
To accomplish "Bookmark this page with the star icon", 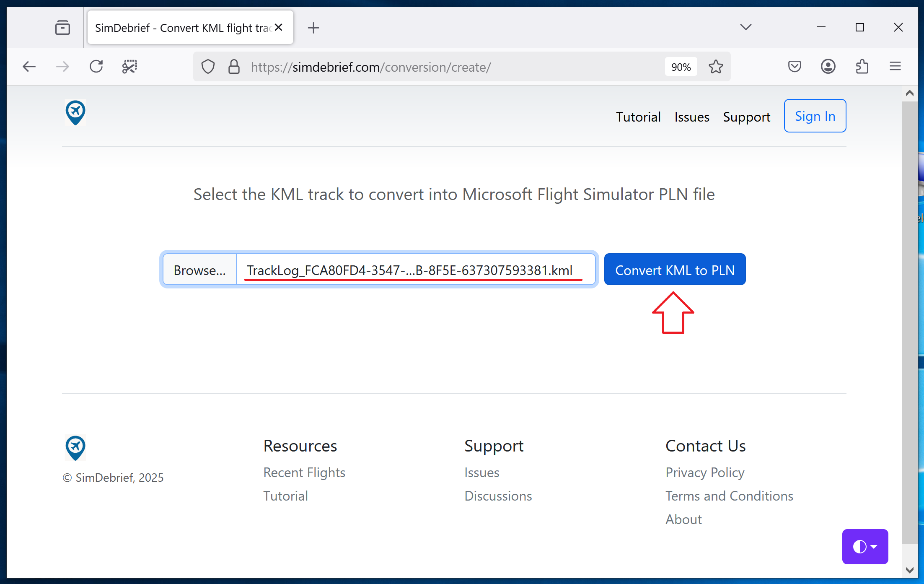I will pyautogui.click(x=716, y=67).
